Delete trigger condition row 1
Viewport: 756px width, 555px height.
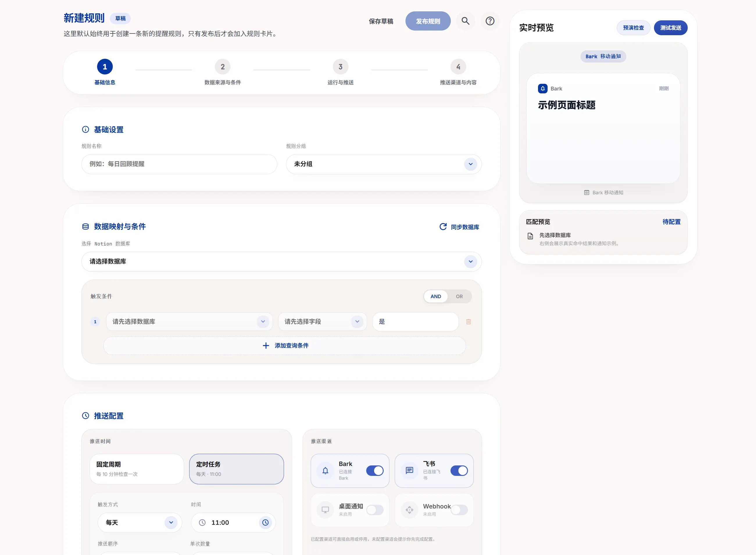[x=469, y=322]
